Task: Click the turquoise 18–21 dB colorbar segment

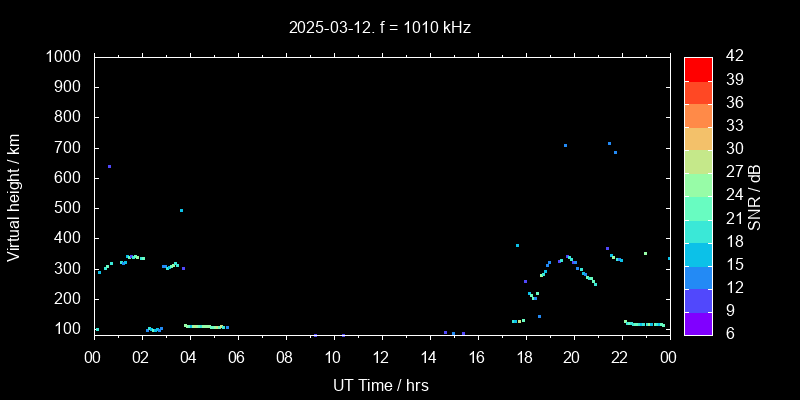Action: tap(698, 231)
